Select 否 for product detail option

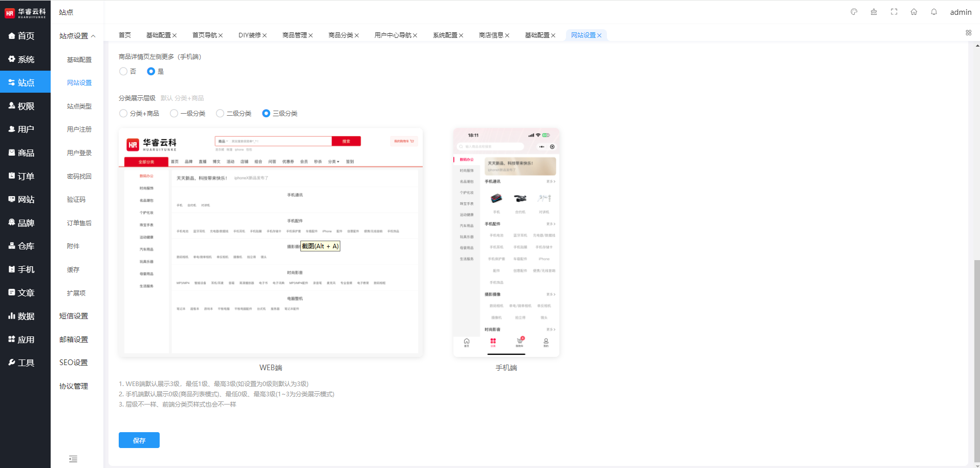pyautogui.click(x=123, y=71)
